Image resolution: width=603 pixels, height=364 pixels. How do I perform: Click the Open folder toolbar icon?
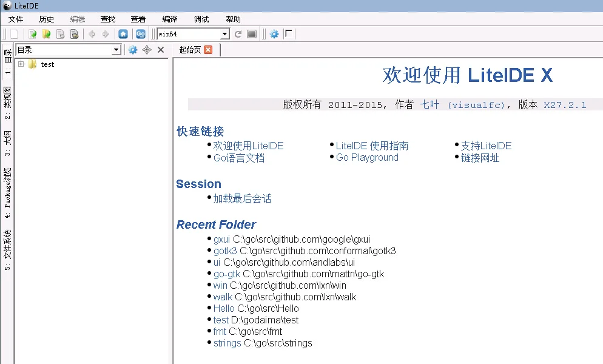46,34
